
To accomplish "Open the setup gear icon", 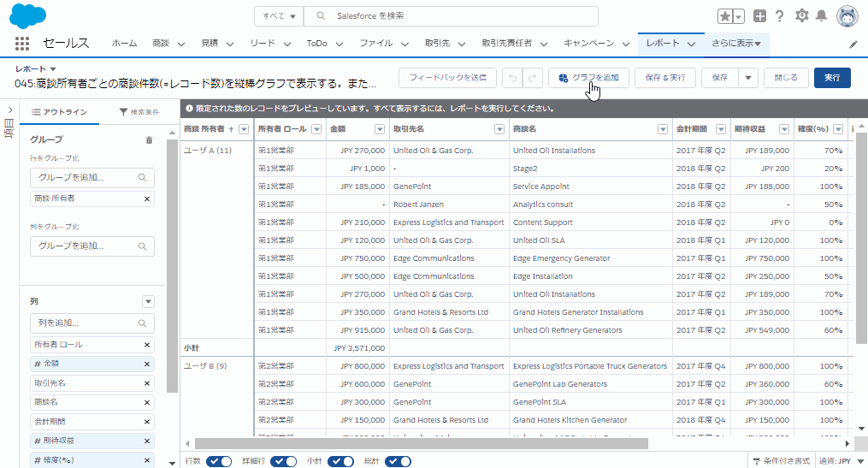I will [x=801, y=16].
